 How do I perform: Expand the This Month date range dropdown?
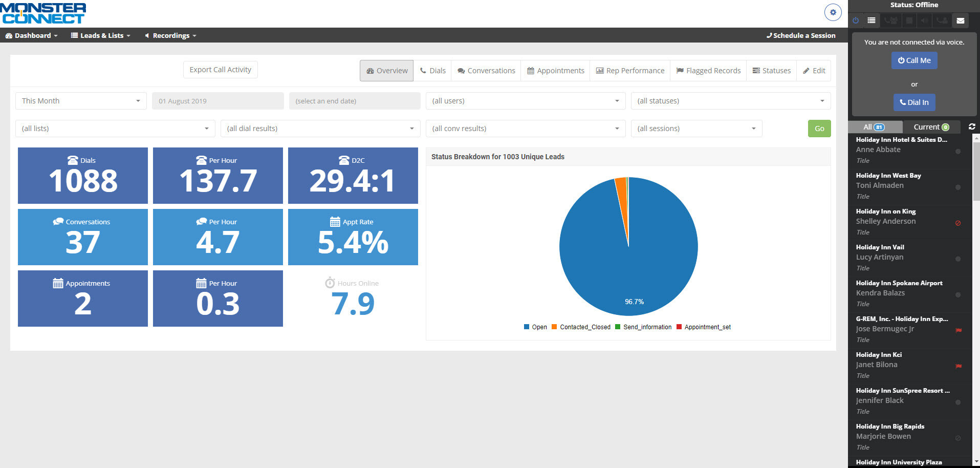[81, 101]
